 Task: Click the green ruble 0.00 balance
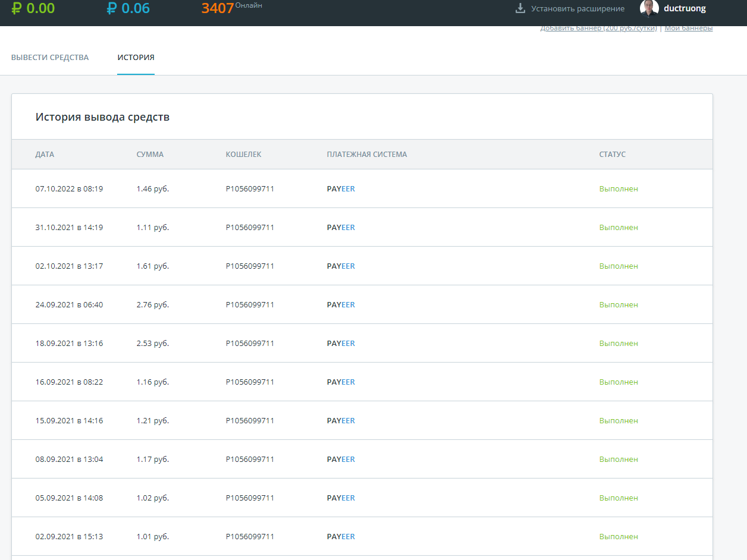[33, 8]
